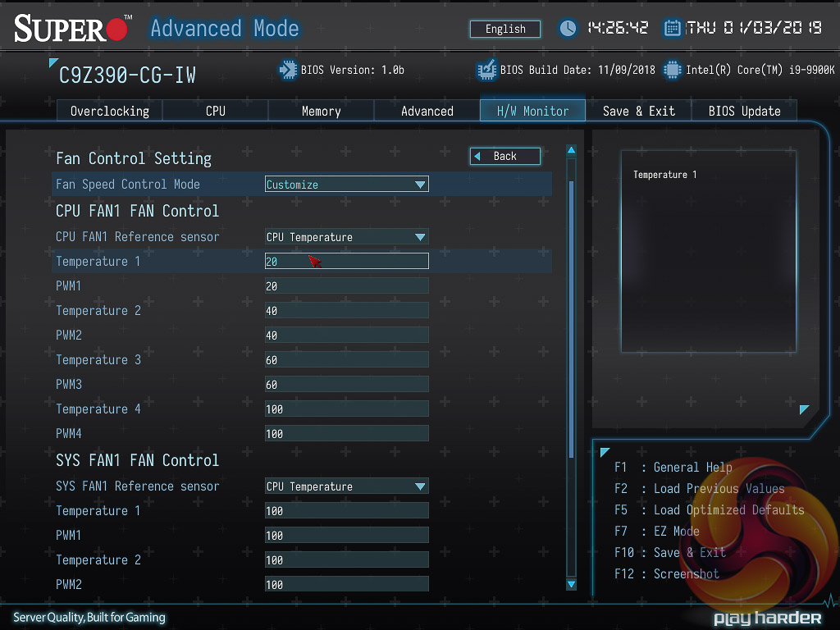
Task: Select the H/W Monitor tab
Action: (x=532, y=111)
